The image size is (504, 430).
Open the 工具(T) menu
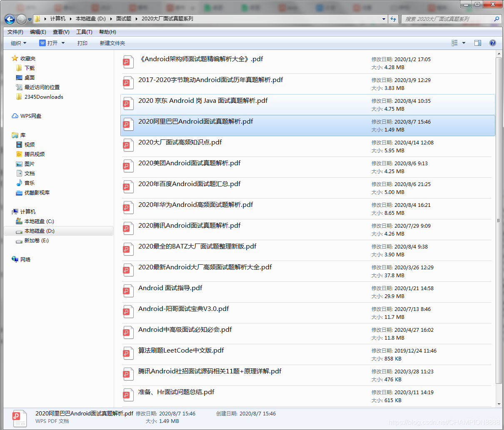pos(84,32)
